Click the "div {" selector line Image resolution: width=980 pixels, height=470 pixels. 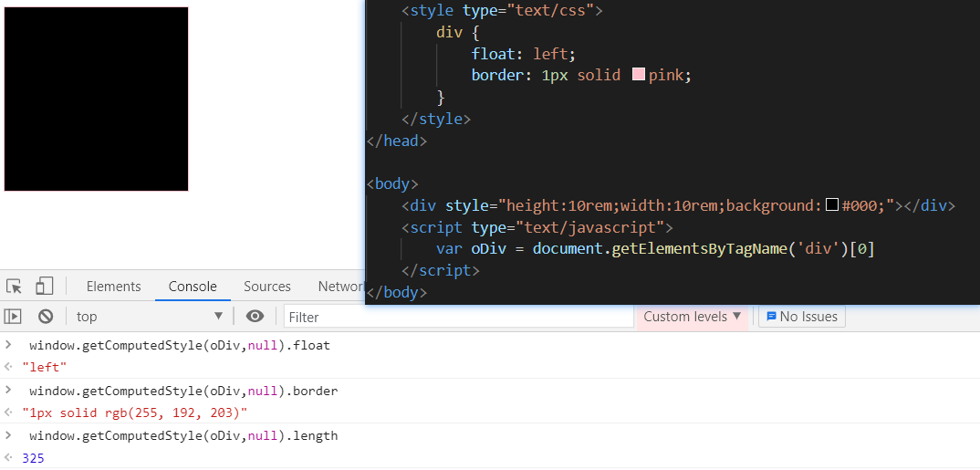click(x=457, y=32)
